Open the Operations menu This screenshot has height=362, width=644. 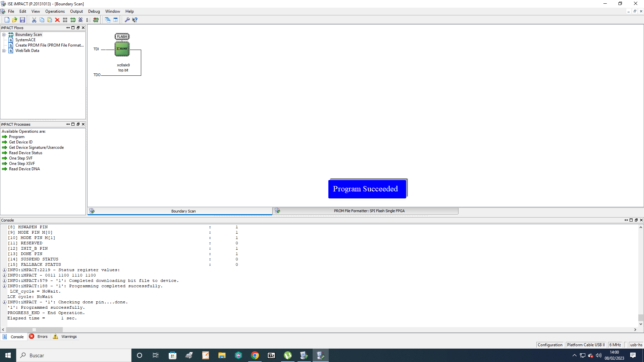(55, 11)
